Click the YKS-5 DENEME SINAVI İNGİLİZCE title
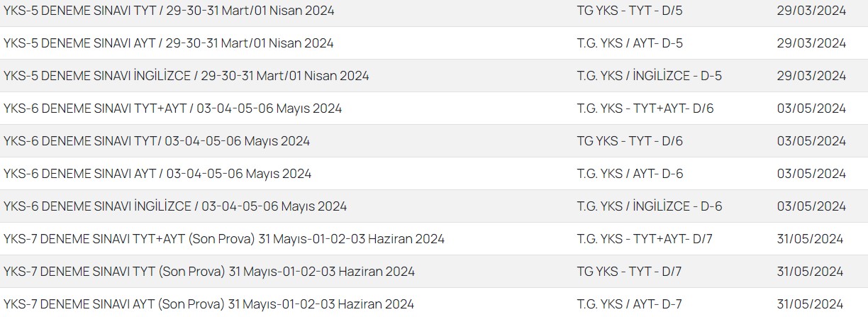The image size is (868, 317). click(x=186, y=76)
